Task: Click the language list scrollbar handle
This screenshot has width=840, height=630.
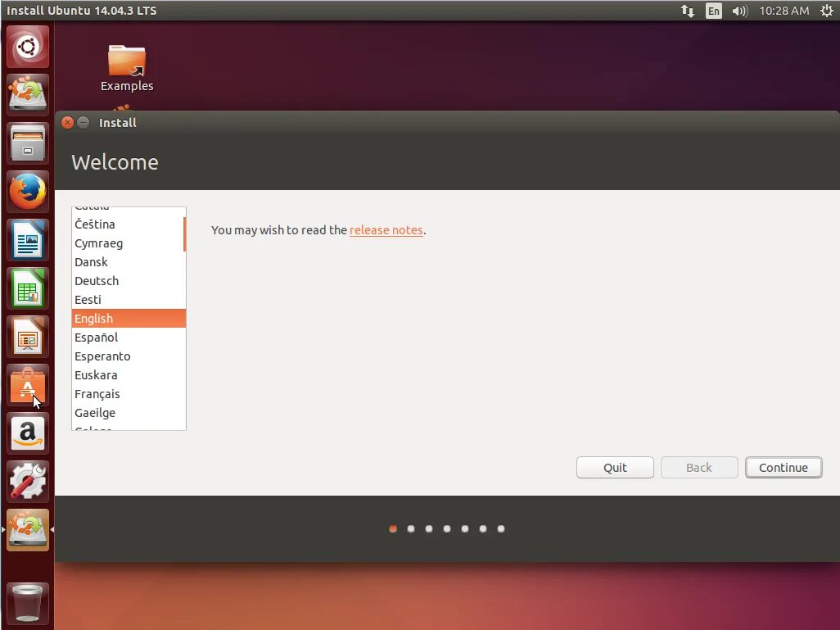Action: pos(184,233)
